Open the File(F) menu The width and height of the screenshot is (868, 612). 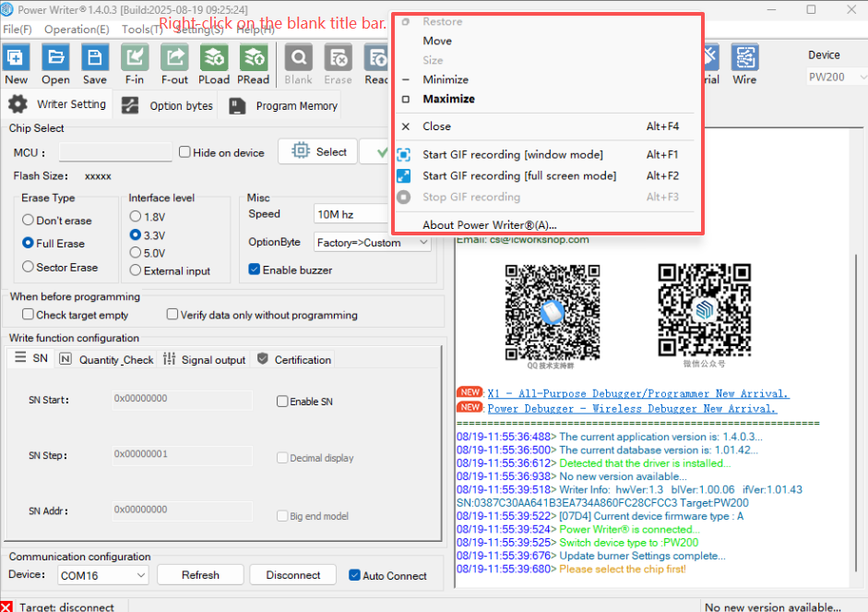coord(18,30)
